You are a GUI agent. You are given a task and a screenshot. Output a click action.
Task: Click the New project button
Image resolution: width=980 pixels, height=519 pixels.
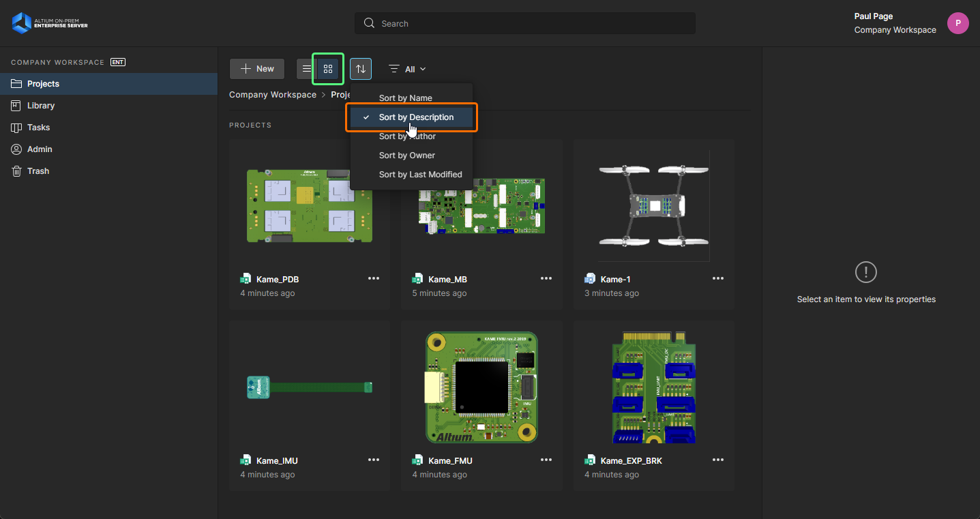(257, 69)
